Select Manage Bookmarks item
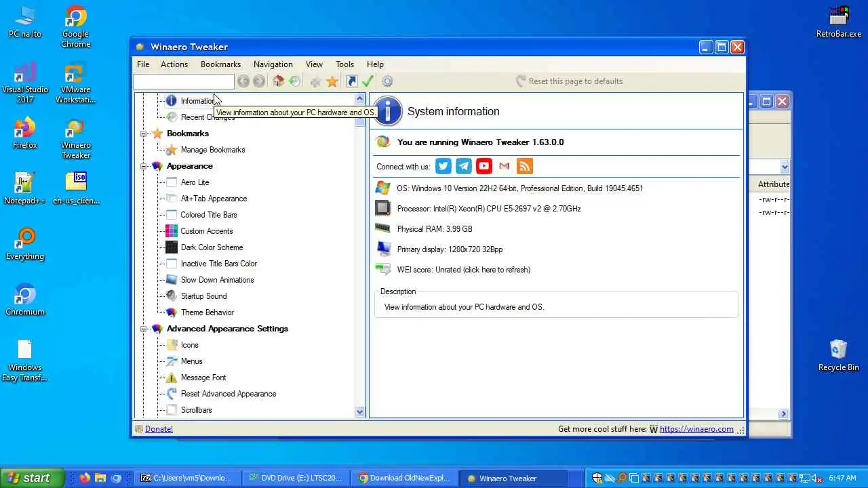Screen dimensions: 868x488 tap(213, 150)
